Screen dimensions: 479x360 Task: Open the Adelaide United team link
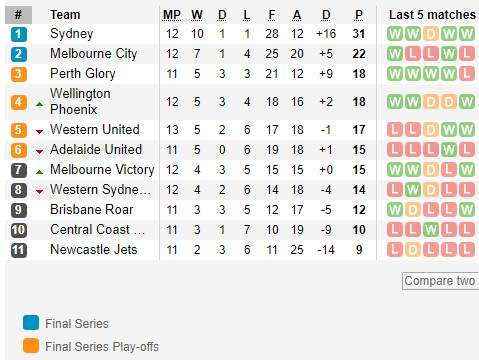point(96,149)
